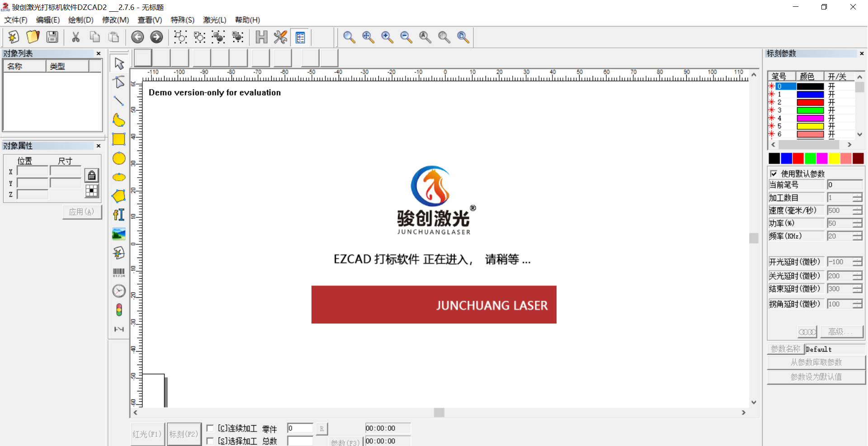Screen dimensions: 868x446
Task: Select the barcode tool
Action: point(119,272)
